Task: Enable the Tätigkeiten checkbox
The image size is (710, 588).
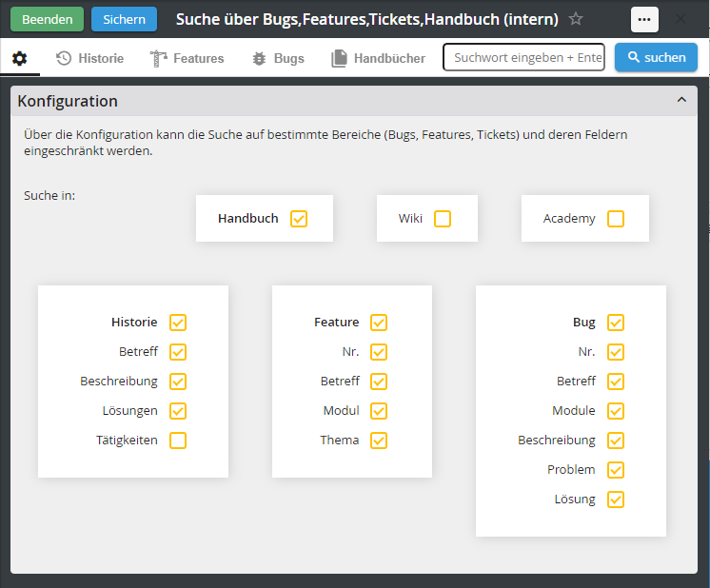Action: pyautogui.click(x=178, y=441)
